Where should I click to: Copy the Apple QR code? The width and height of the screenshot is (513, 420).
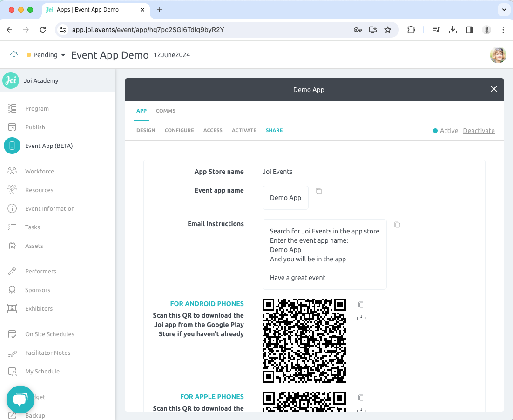coord(361,398)
